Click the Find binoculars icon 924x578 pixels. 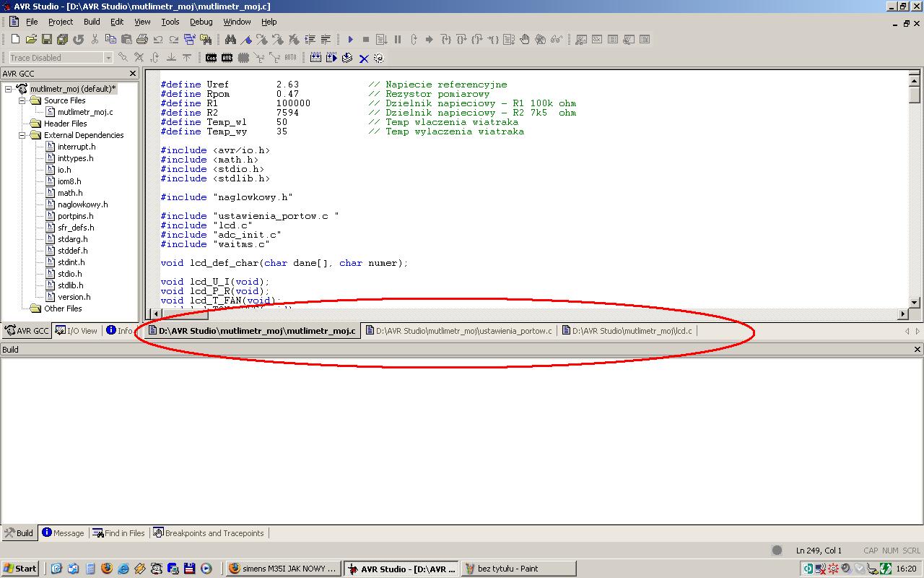(x=230, y=39)
